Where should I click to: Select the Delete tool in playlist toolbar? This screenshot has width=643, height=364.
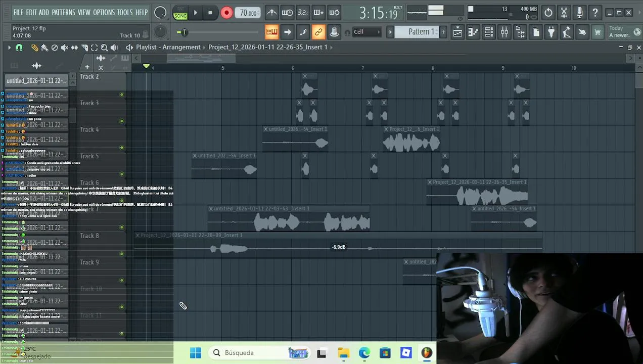pos(55,48)
